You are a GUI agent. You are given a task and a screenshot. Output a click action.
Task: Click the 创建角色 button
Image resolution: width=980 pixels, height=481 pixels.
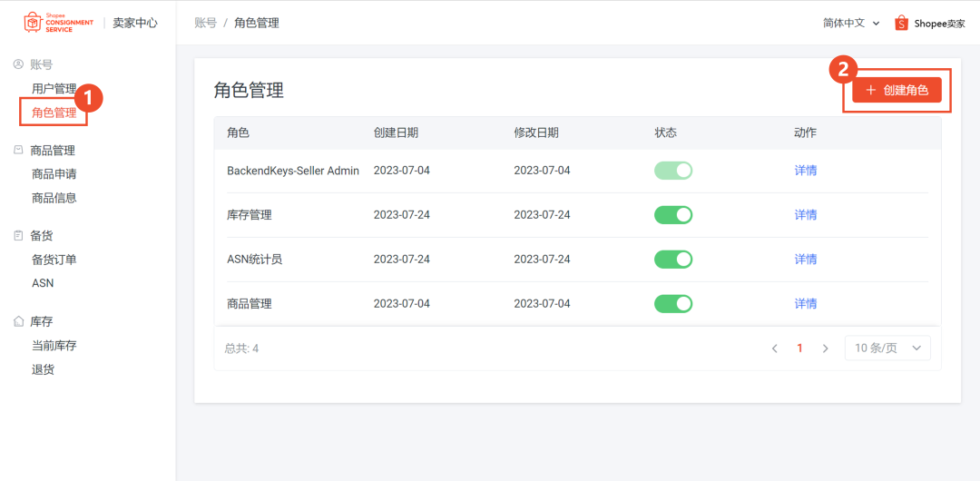(x=897, y=90)
